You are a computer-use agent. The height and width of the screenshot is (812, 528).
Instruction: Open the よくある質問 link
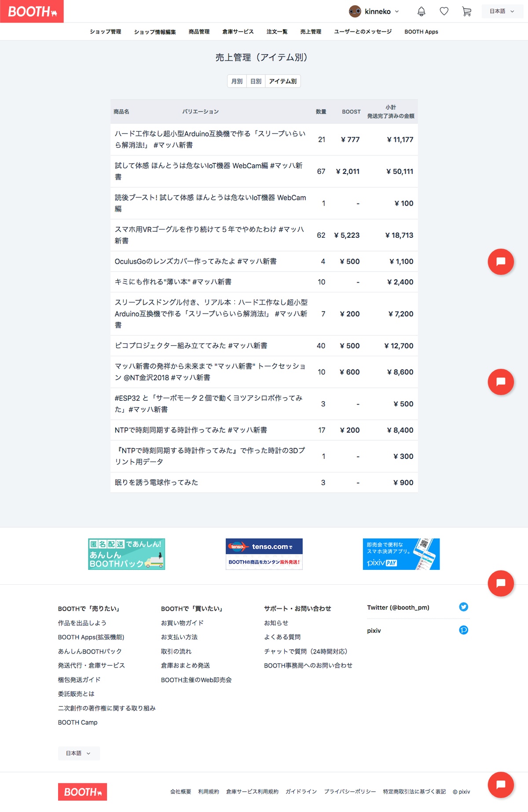282,637
